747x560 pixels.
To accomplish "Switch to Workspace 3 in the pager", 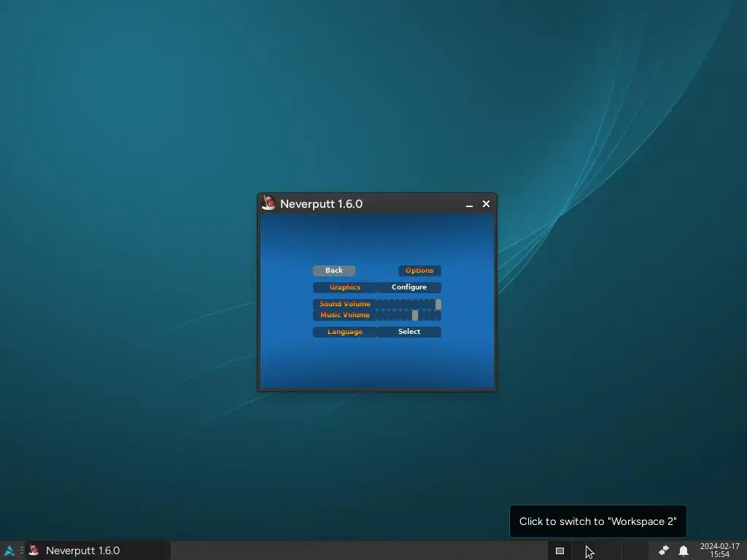I will coord(611,551).
